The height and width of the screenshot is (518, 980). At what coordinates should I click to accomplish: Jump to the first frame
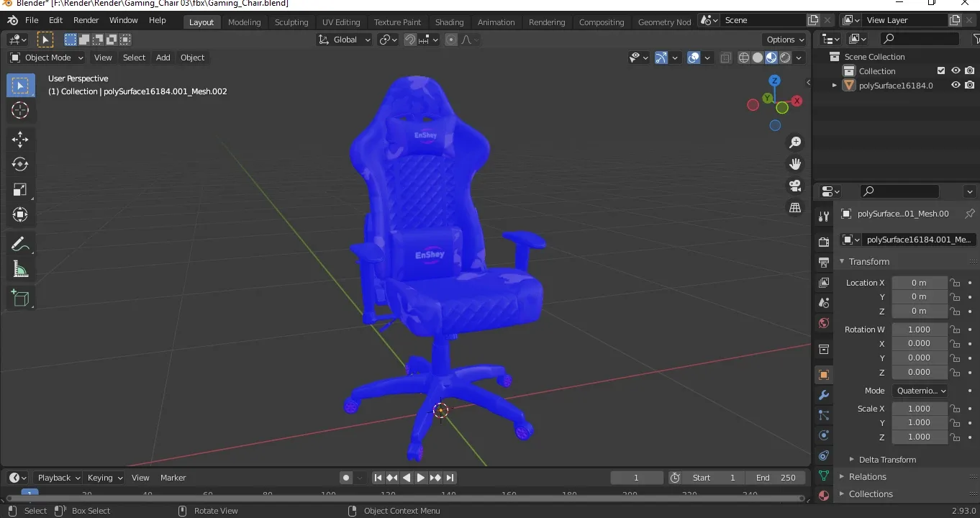click(378, 478)
